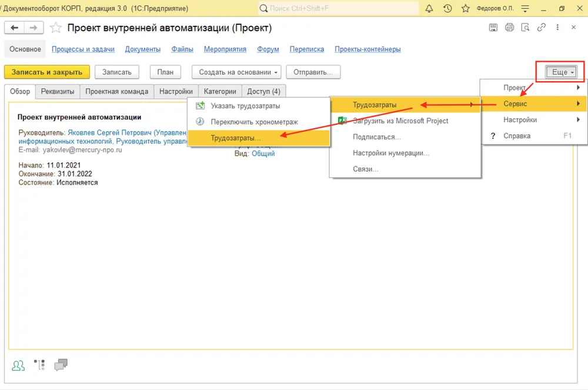Open the discussion bubbles icon

click(61, 365)
